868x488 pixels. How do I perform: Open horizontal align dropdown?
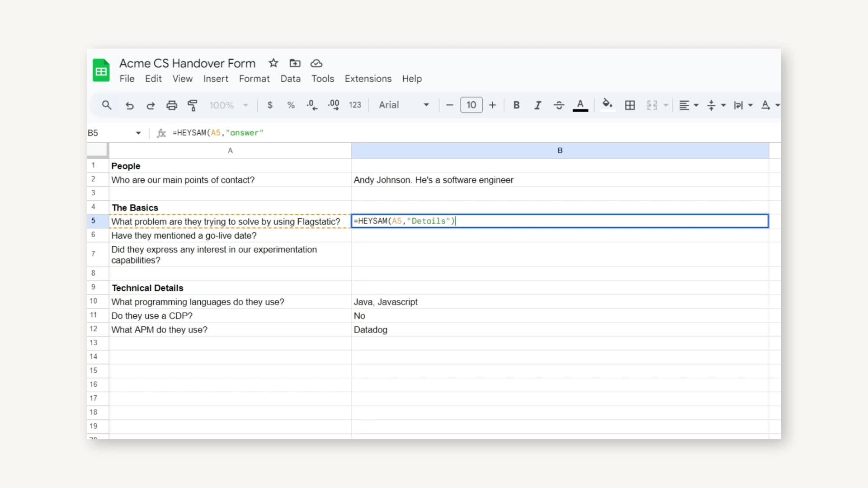[x=689, y=105]
